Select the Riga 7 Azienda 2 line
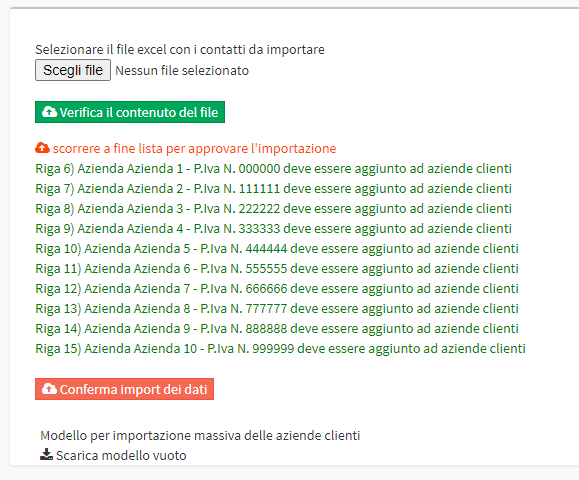579x480 pixels. click(x=273, y=189)
